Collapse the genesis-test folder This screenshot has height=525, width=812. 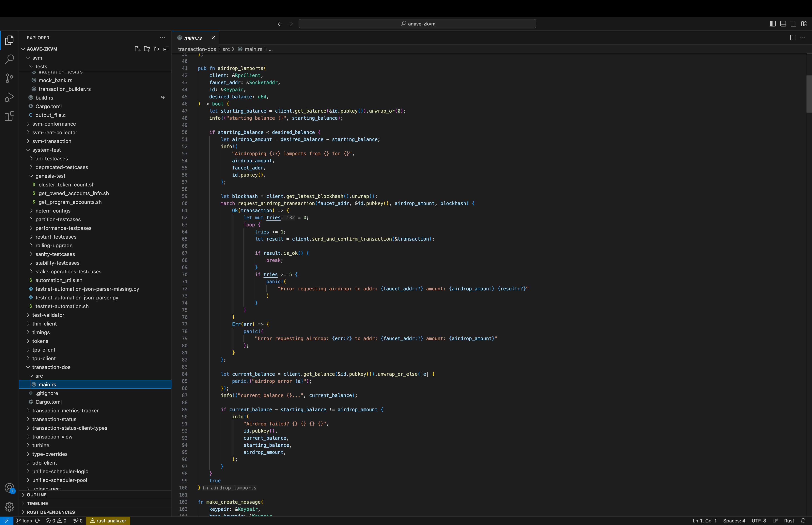point(95,176)
